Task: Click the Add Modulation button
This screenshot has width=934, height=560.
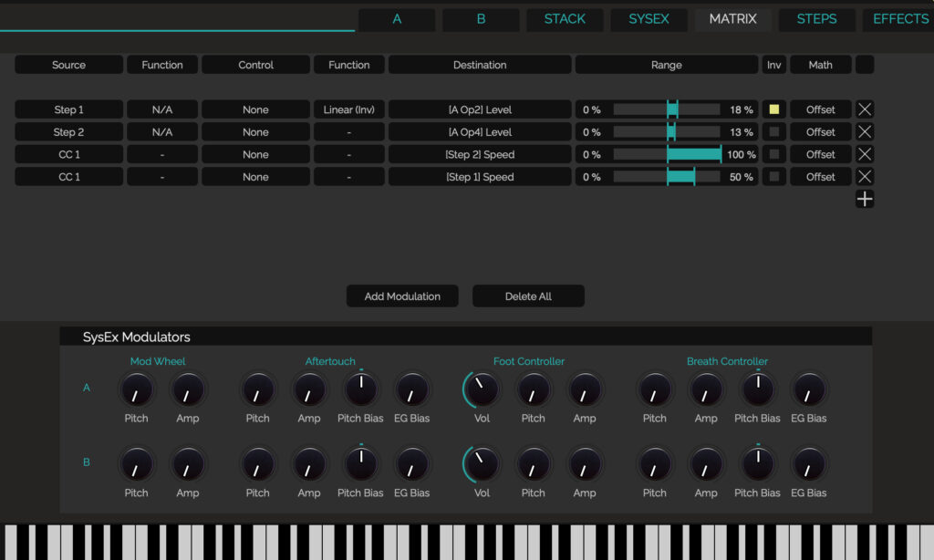Action: (x=402, y=296)
